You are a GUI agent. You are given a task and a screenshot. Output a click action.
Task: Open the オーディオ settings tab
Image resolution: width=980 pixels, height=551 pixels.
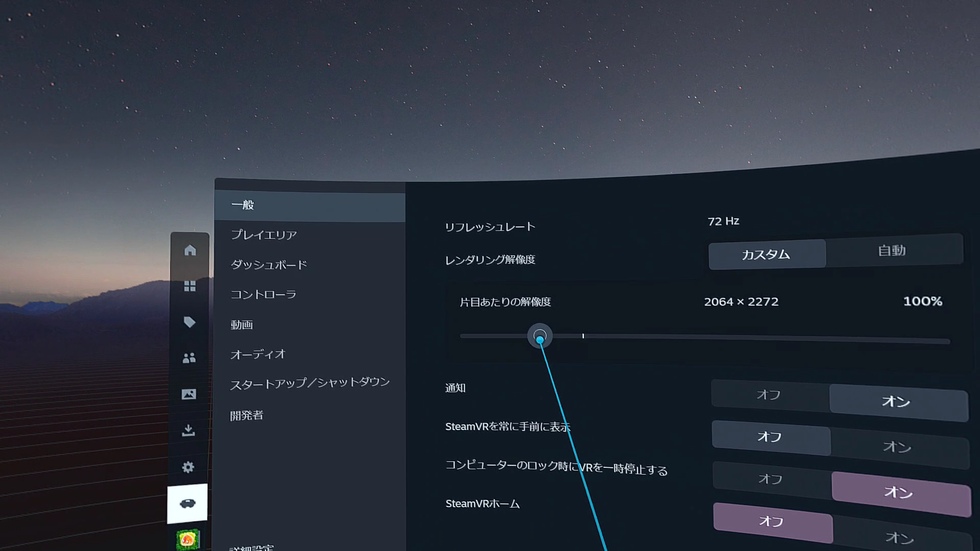(258, 354)
